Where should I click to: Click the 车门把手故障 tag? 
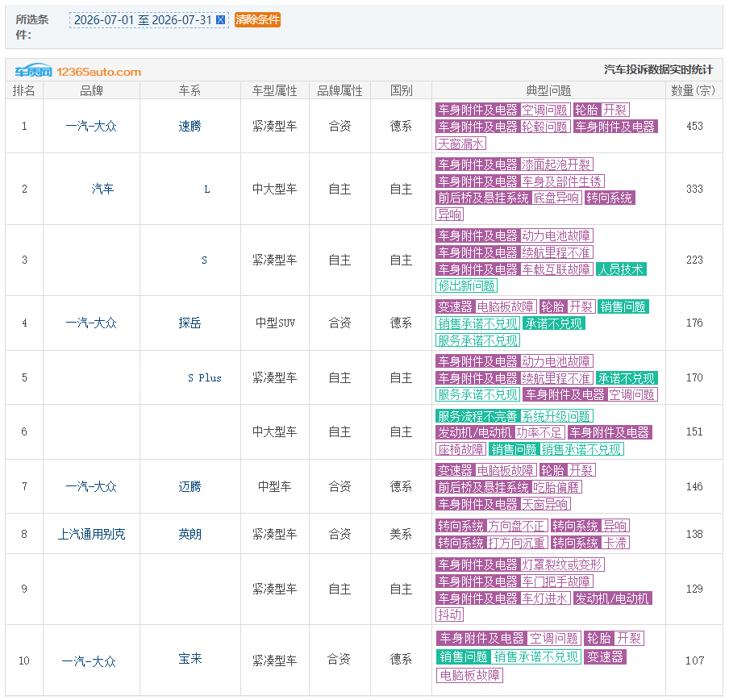coord(556,581)
